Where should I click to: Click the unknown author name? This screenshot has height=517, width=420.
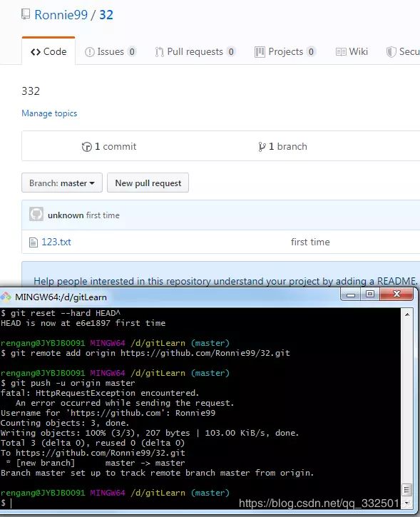[x=66, y=215]
